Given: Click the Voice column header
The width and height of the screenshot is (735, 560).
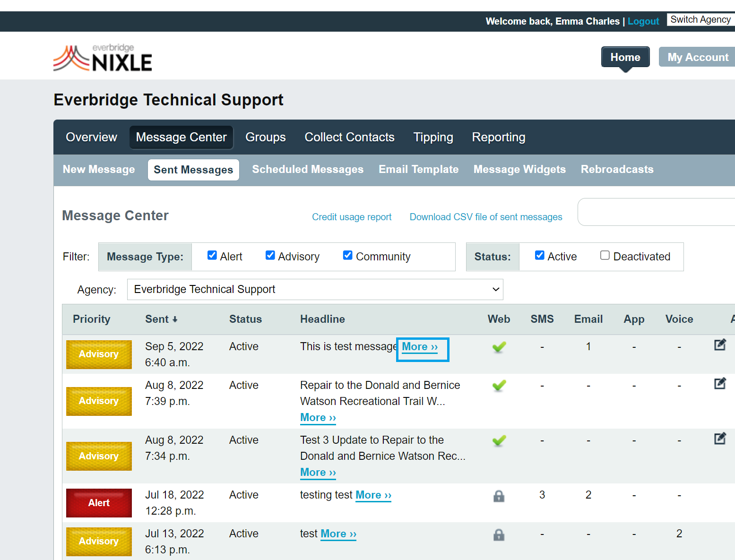Looking at the screenshot, I should (x=679, y=319).
